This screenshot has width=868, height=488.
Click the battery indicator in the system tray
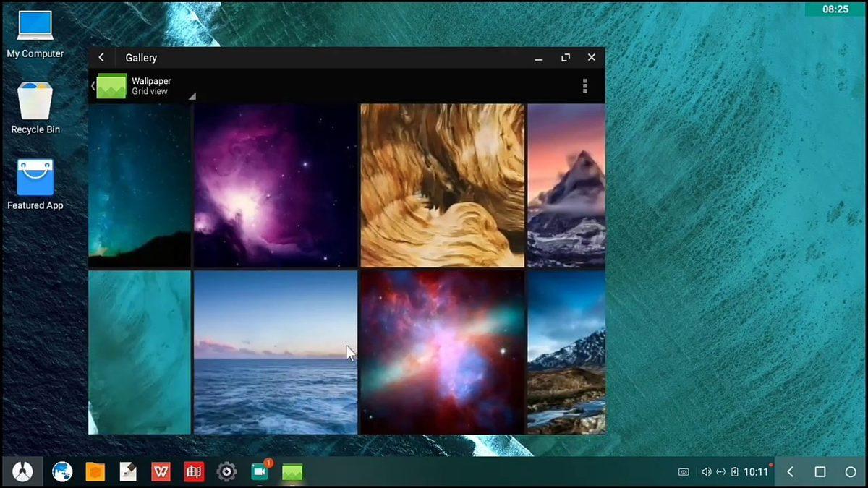733,471
